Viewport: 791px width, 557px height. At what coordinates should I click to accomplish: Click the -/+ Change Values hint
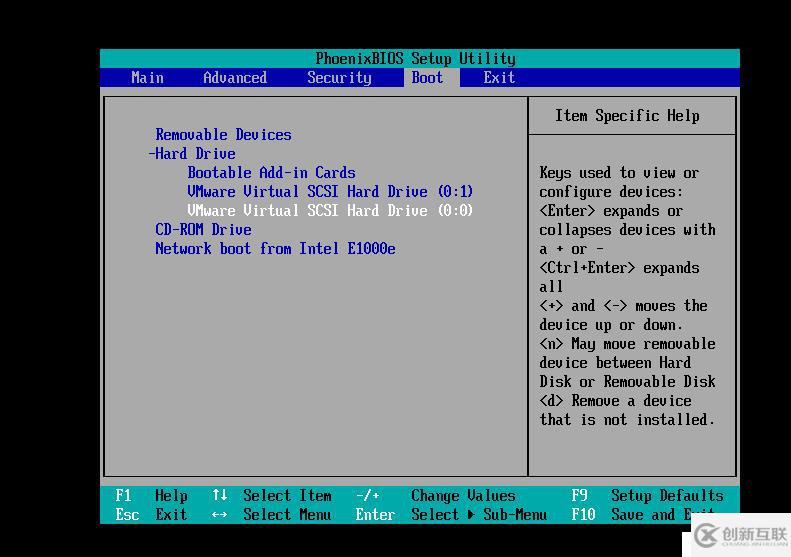pyautogui.click(x=367, y=496)
